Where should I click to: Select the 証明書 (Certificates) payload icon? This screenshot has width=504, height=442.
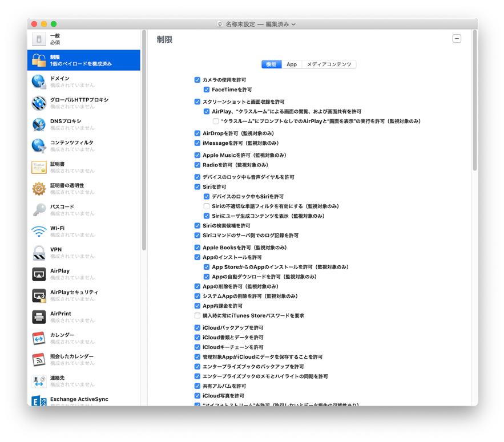click(x=40, y=167)
